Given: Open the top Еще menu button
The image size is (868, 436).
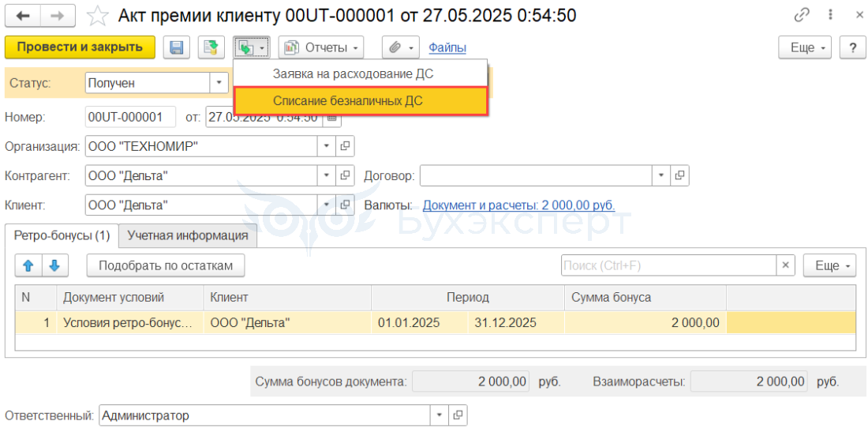Looking at the screenshot, I should tap(805, 47).
